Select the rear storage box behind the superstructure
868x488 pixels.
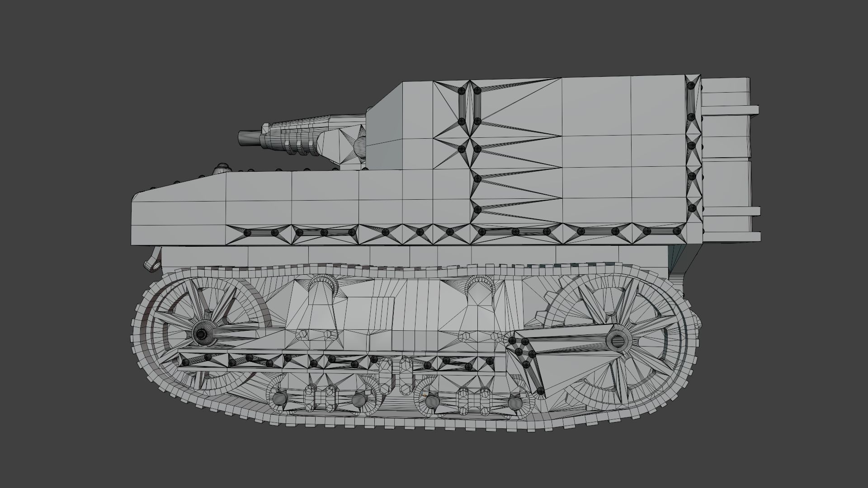tap(729, 160)
